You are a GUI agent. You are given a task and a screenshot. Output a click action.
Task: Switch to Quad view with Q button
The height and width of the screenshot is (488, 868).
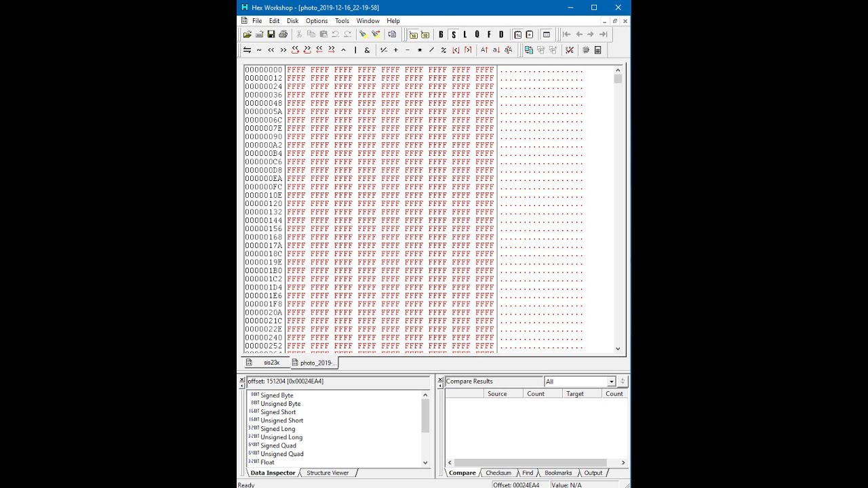pyautogui.click(x=477, y=35)
